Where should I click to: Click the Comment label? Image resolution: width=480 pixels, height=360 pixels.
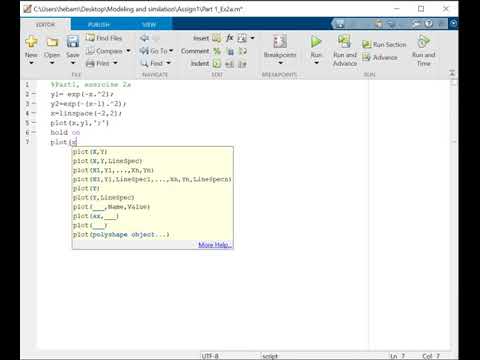click(x=195, y=51)
